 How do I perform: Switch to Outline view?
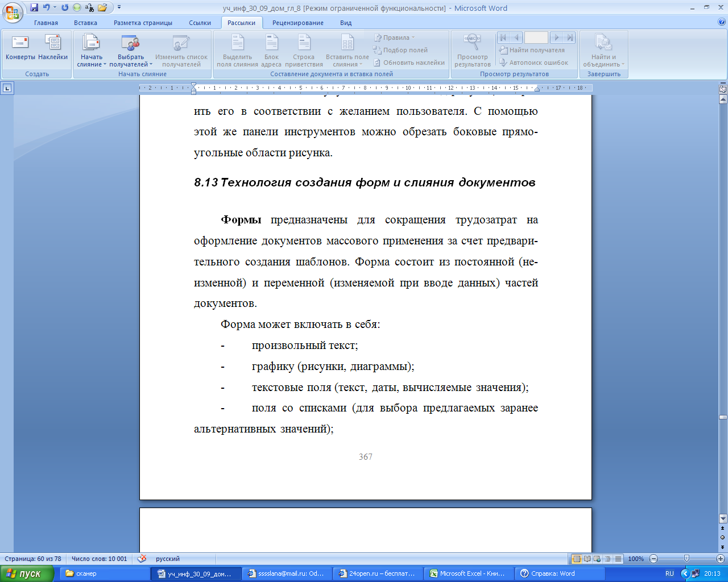(608, 559)
